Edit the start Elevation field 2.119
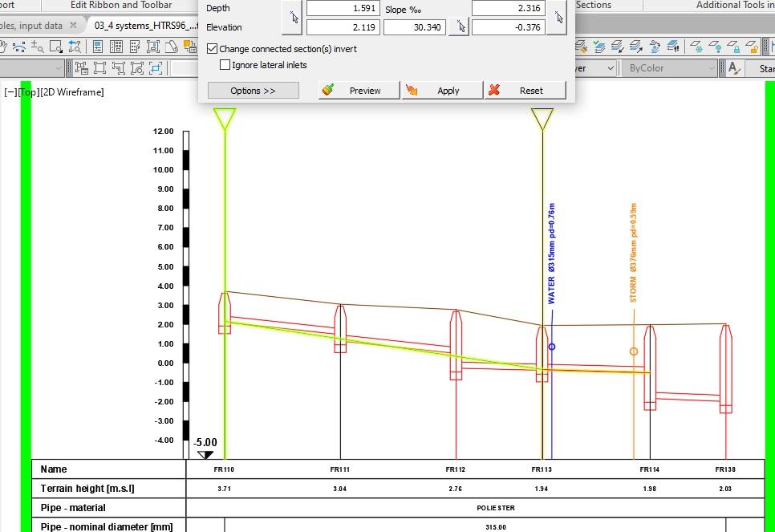 click(343, 27)
